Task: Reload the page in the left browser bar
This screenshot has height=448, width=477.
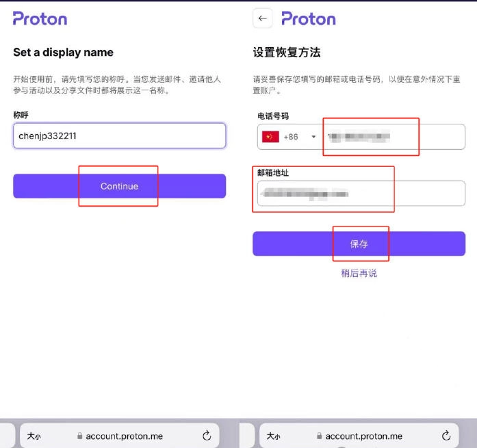Action: pos(207,436)
